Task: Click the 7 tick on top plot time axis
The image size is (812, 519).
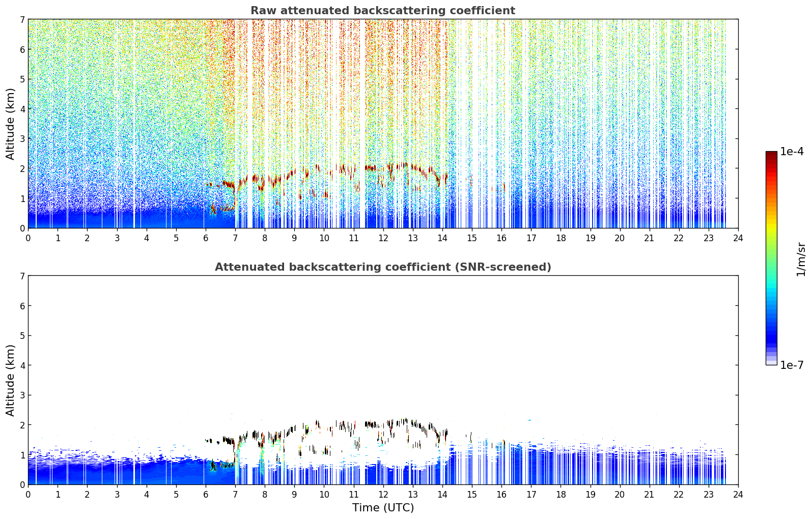Action: (235, 238)
